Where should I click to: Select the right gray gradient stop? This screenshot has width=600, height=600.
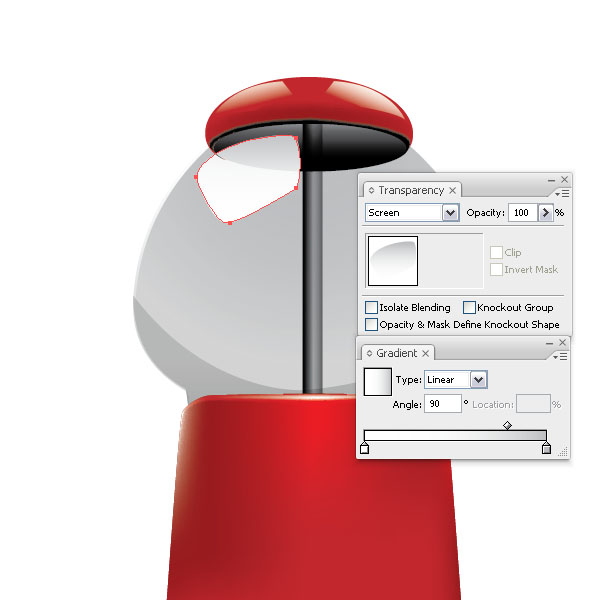546,448
